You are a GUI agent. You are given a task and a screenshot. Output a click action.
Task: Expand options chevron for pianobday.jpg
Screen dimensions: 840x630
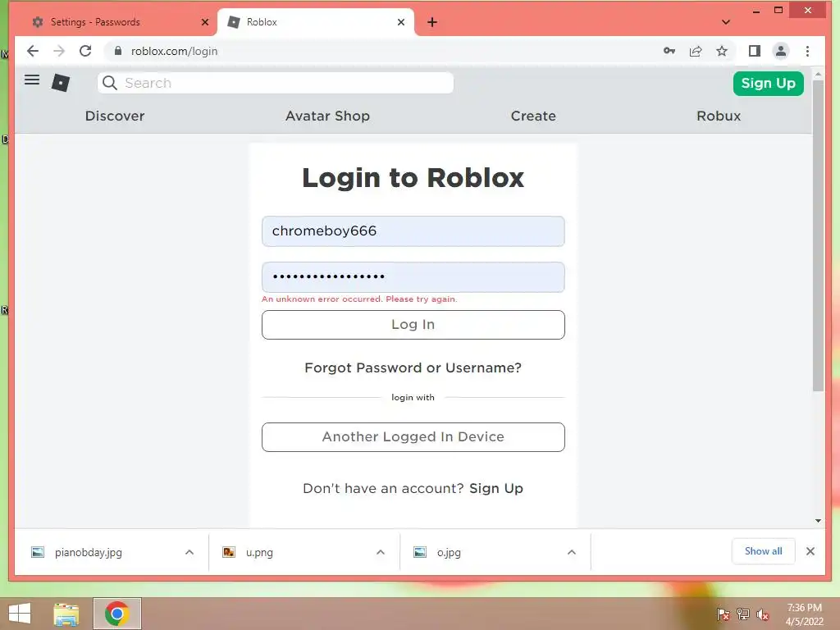[189, 552]
